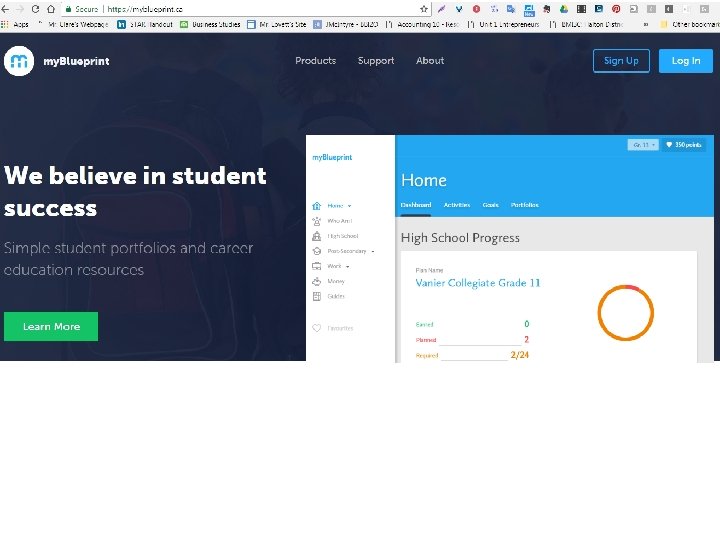This screenshot has width=720, height=540.
Task: Expand the Post-Secondary sidebar arrow
Action: click(372, 251)
